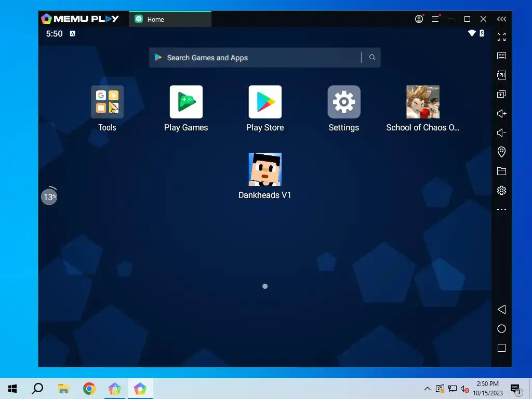Open Windows taskbar search
Image resolution: width=532 pixels, height=399 pixels.
pyautogui.click(x=37, y=389)
